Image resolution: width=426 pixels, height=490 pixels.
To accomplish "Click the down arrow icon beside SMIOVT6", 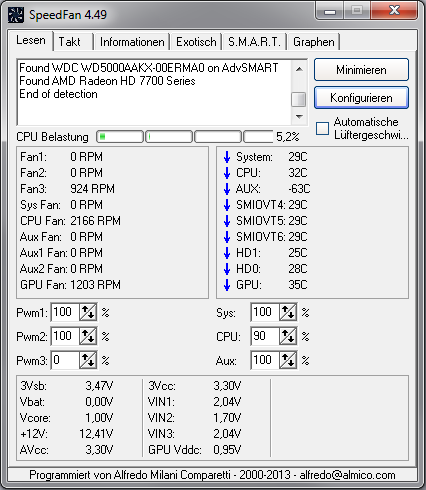I will tap(227, 237).
